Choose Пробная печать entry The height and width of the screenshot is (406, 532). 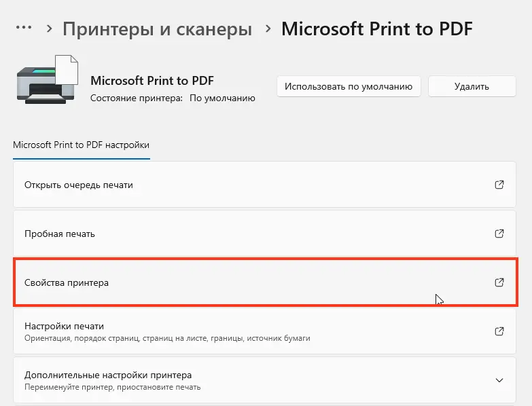264,234
